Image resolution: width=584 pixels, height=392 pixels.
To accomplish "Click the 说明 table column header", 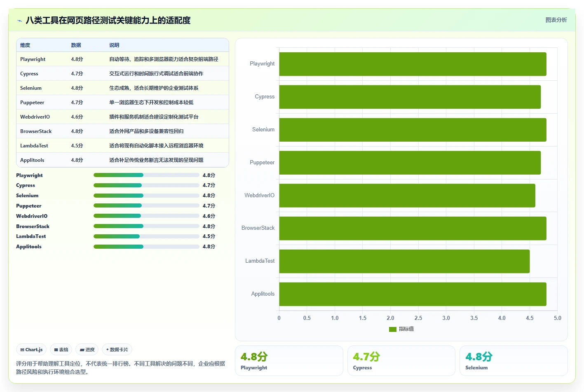I will (114, 45).
